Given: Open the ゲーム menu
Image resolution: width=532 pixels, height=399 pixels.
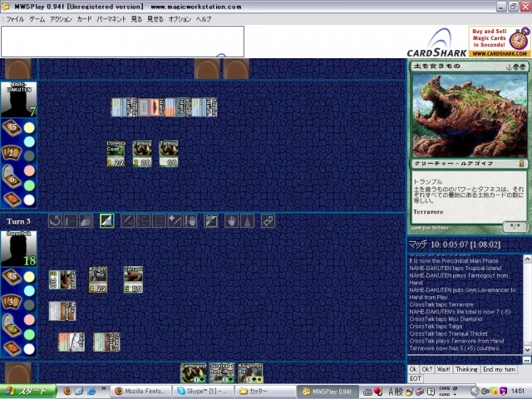Looking at the screenshot, I should tap(37, 19).
